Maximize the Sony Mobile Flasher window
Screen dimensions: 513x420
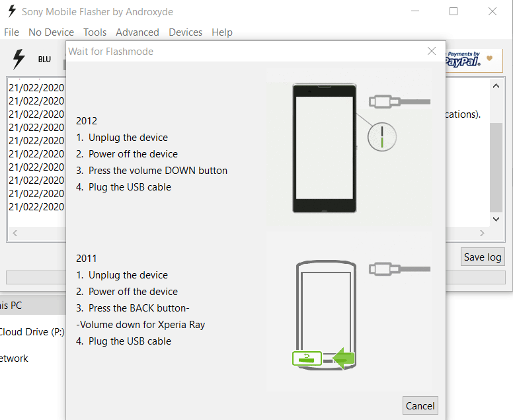point(454,11)
